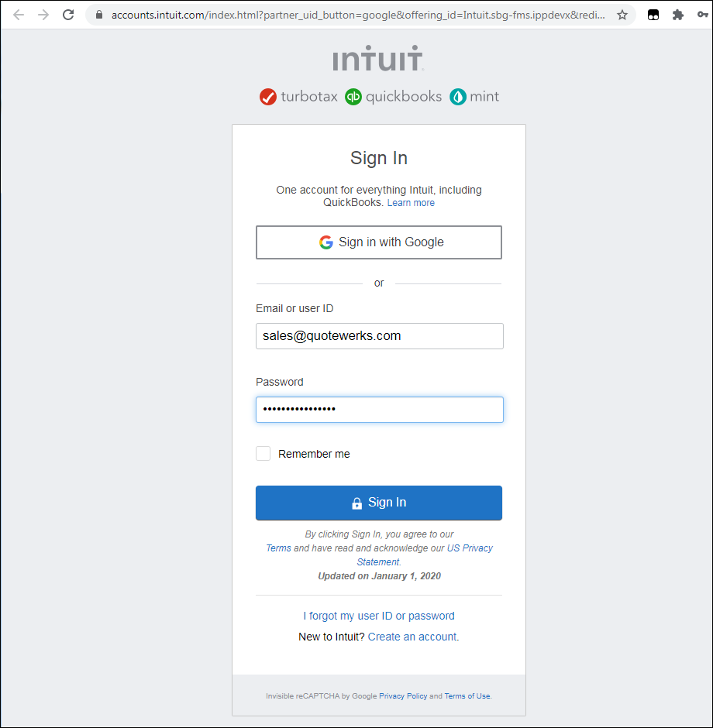The height and width of the screenshot is (728, 713).
Task: Click the QuickBooks green logo
Action: tap(353, 97)
